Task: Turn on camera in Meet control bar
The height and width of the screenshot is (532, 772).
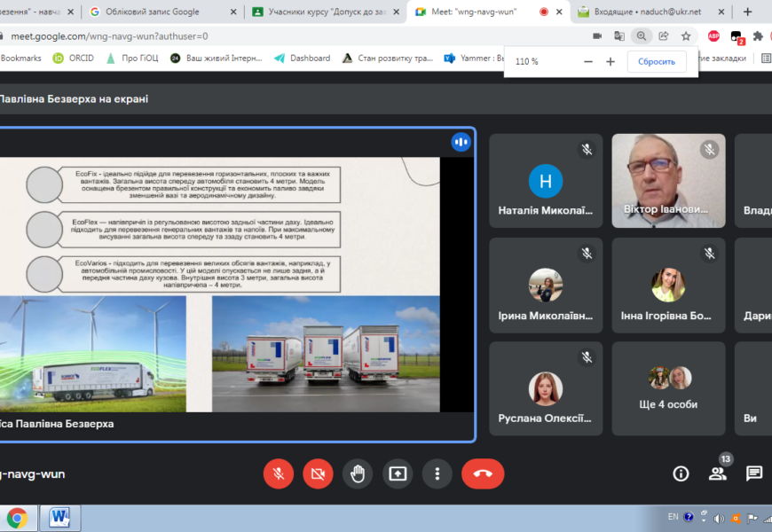Action: coord(318,473)
